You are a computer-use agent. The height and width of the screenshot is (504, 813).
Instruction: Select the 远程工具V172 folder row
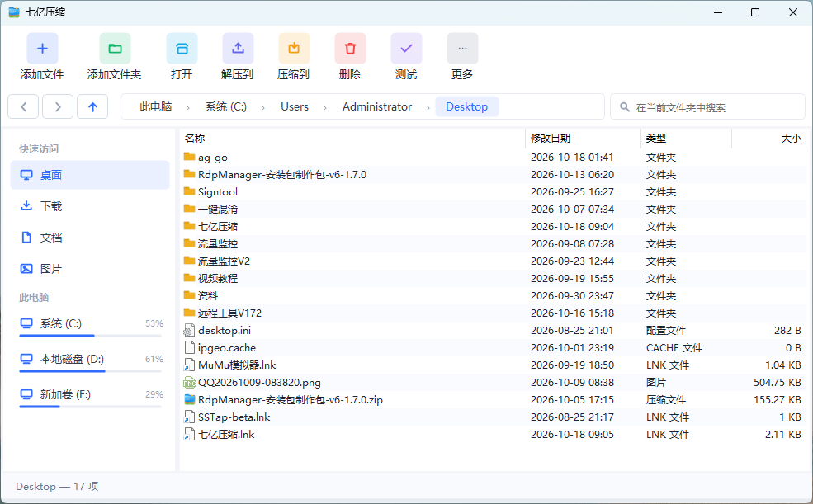[493, 313]
